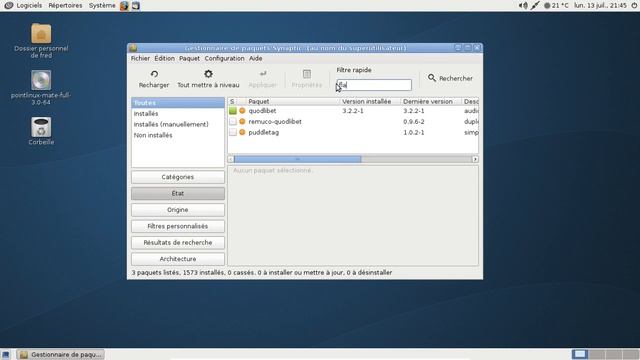Open Firefox launcher in top panel

coord(124,6)
